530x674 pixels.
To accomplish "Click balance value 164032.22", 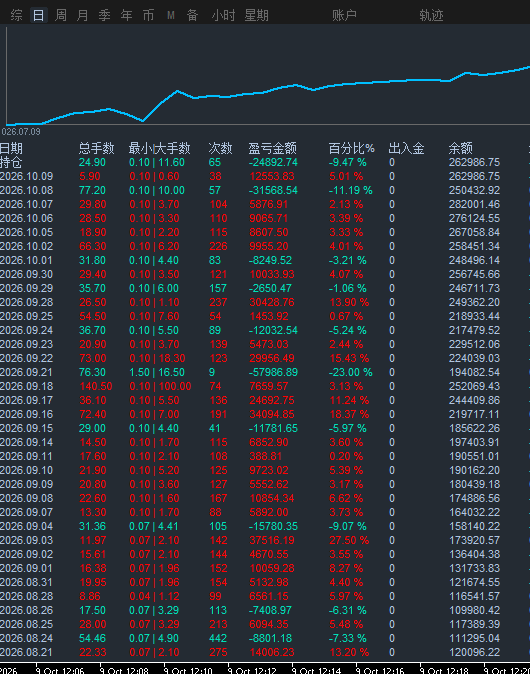I will click(475, 512).
